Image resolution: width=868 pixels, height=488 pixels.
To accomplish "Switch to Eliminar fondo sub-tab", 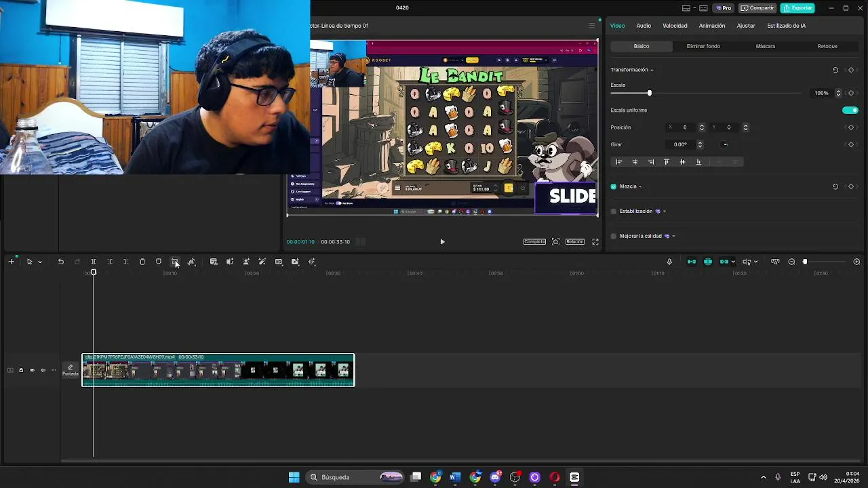I will pyautogui.click(x=703, y=46).
